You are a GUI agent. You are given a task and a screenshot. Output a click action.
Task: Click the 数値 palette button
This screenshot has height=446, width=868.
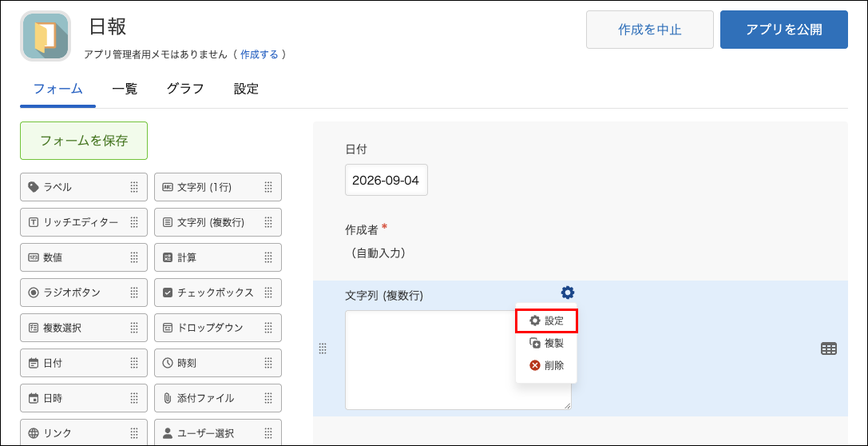84,257
